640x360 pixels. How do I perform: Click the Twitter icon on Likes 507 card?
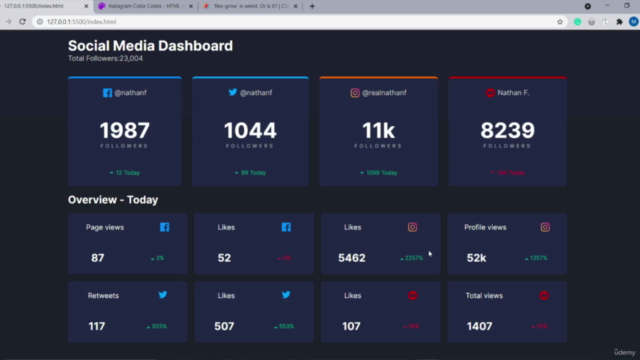286,295
